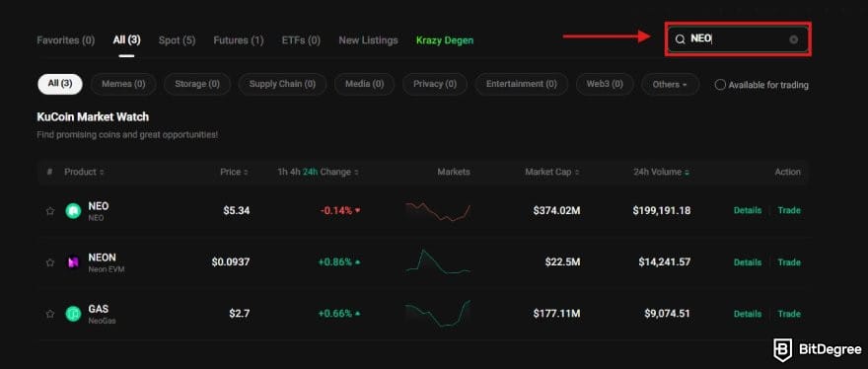
Task: Click the GAS price chart sparkline
Action: 437,314
